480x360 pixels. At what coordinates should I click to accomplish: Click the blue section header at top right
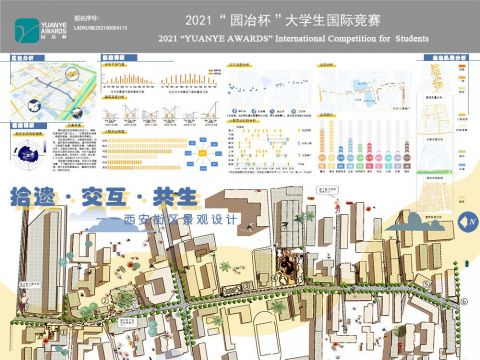click(x=446, y=58)
